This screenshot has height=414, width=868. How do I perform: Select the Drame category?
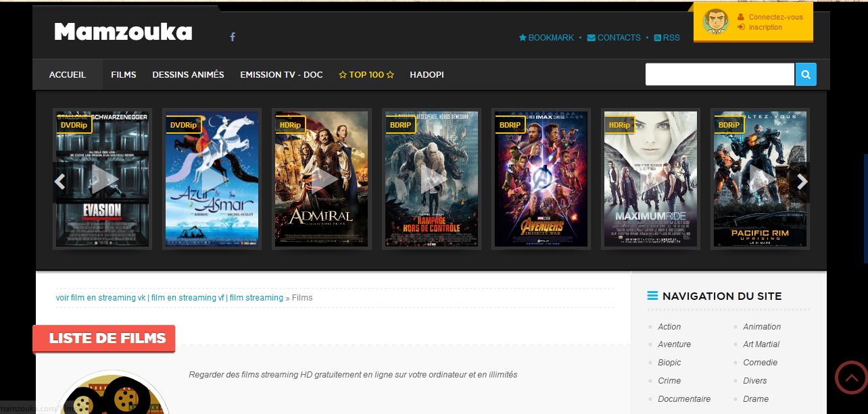[x=756, y=399]
